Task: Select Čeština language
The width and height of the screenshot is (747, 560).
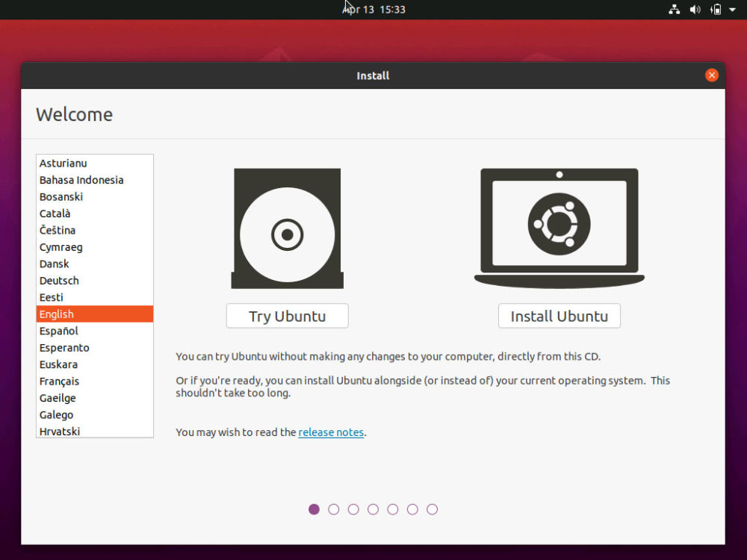Action: tap(95, 231)
